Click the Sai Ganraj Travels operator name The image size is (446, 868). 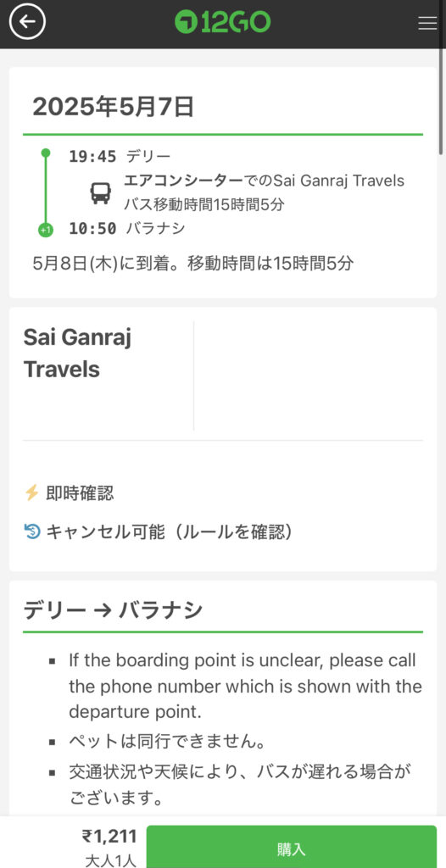77,353
